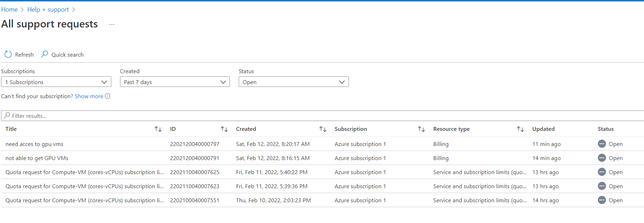The width and height of the screenshot is (644, 223).
Task: Go to Home breadcrumb
Action: coord(10,9)
